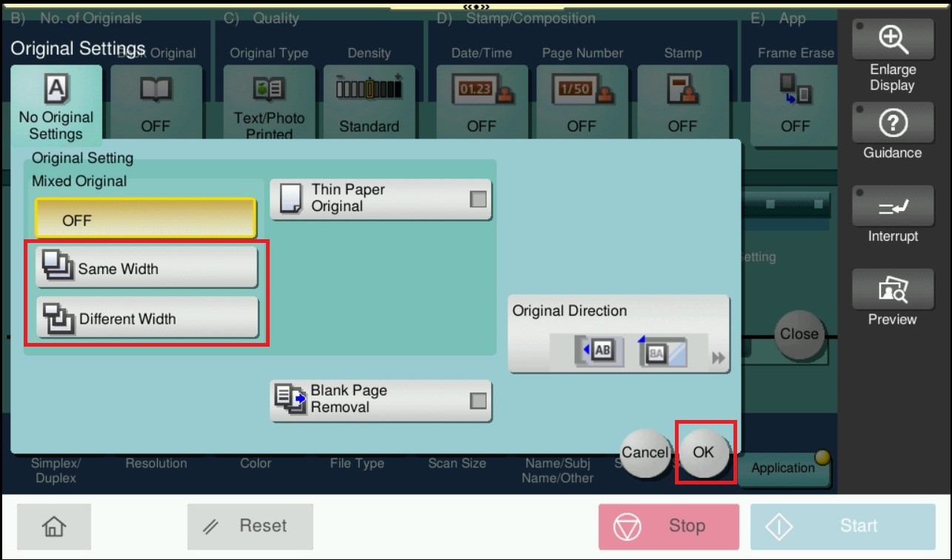Image resolution: width=952 pixels, height=560 pixels.
Task: Expand Original Direction options with double arrow
Action: pos(718,359)
